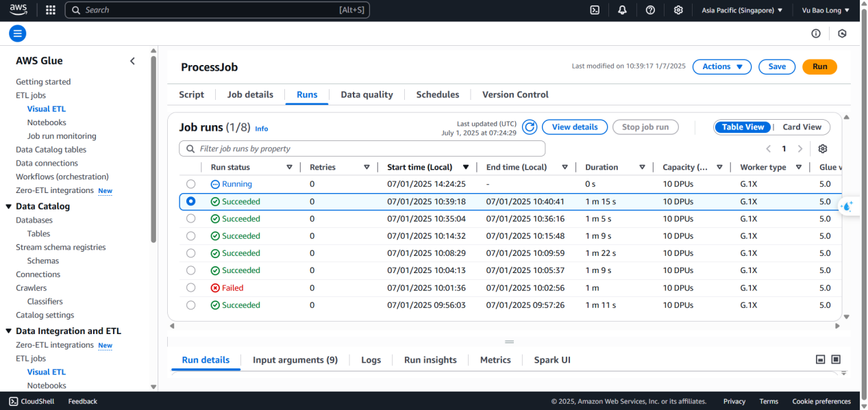The height and width of the screenshot is (410, 868).
Task: Collapse Data Integration and ETL section
Action: 9,331
